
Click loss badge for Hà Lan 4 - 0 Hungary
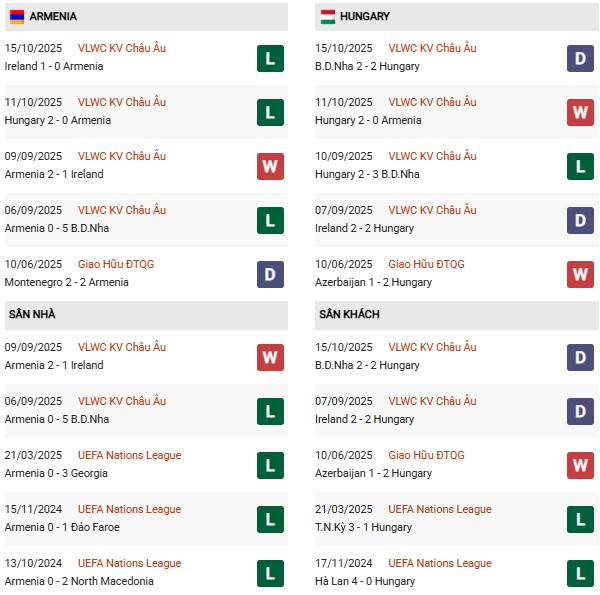click(580, 573)
